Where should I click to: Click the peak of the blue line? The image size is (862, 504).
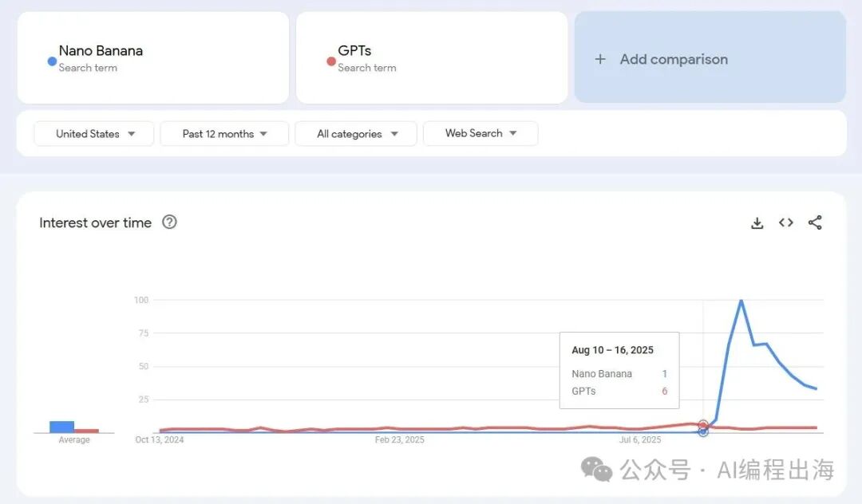(741, 301)
